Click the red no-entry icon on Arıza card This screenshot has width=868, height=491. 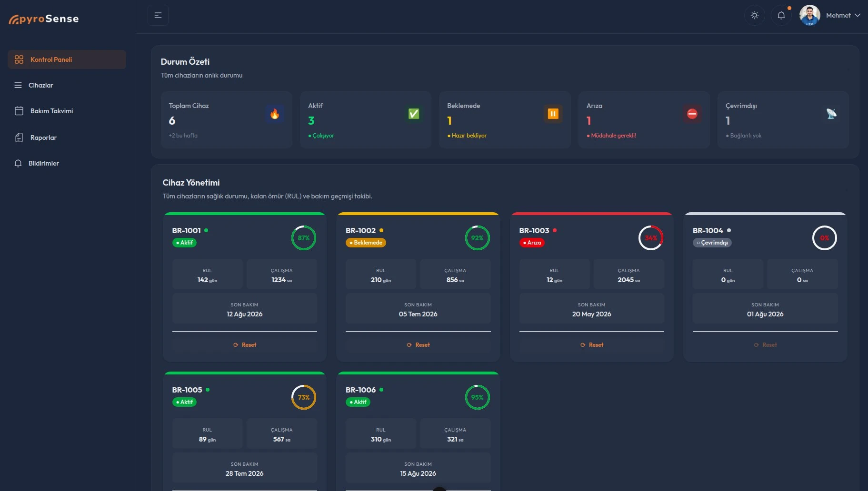(x=692, y=114)
